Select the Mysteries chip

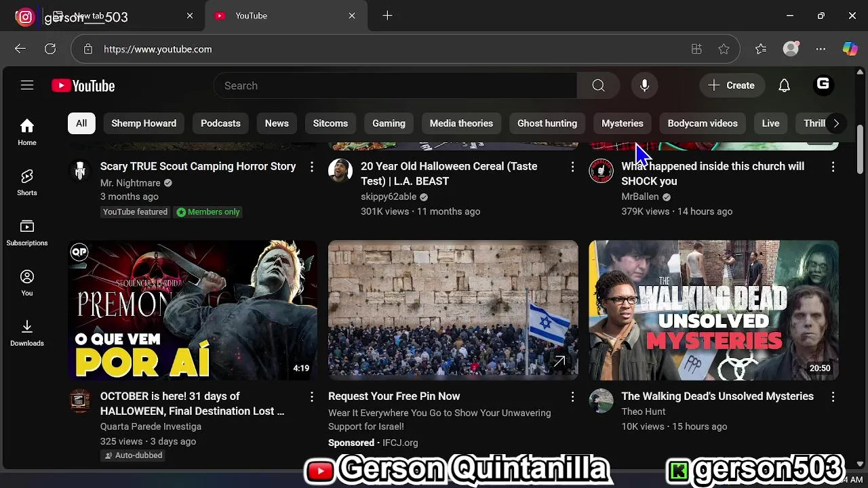pyautogui.click(x=623, y=123)
